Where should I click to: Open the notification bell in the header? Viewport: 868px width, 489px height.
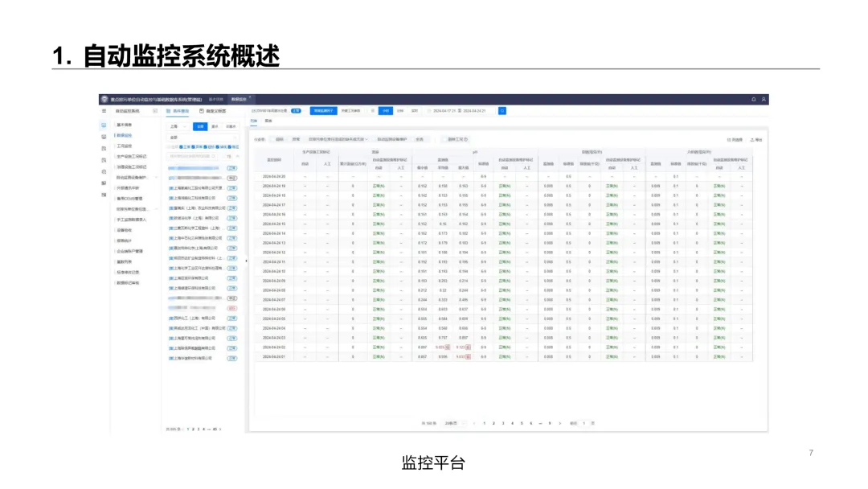753,99
